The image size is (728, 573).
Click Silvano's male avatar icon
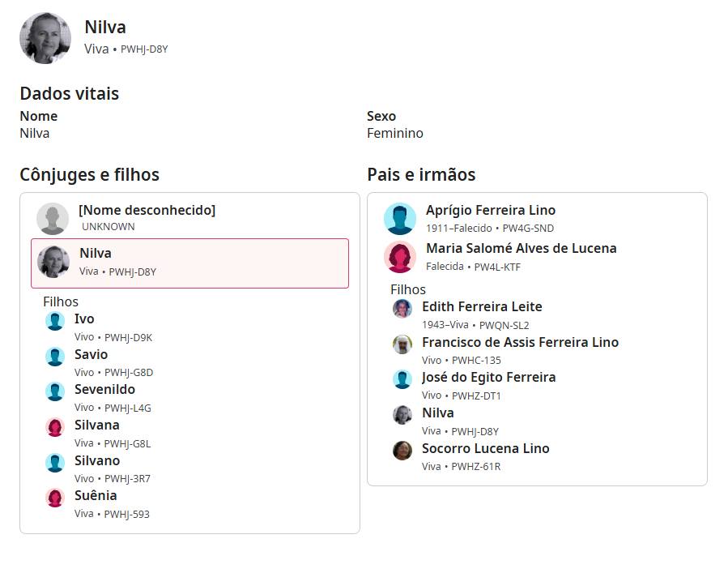coord(55,463)
